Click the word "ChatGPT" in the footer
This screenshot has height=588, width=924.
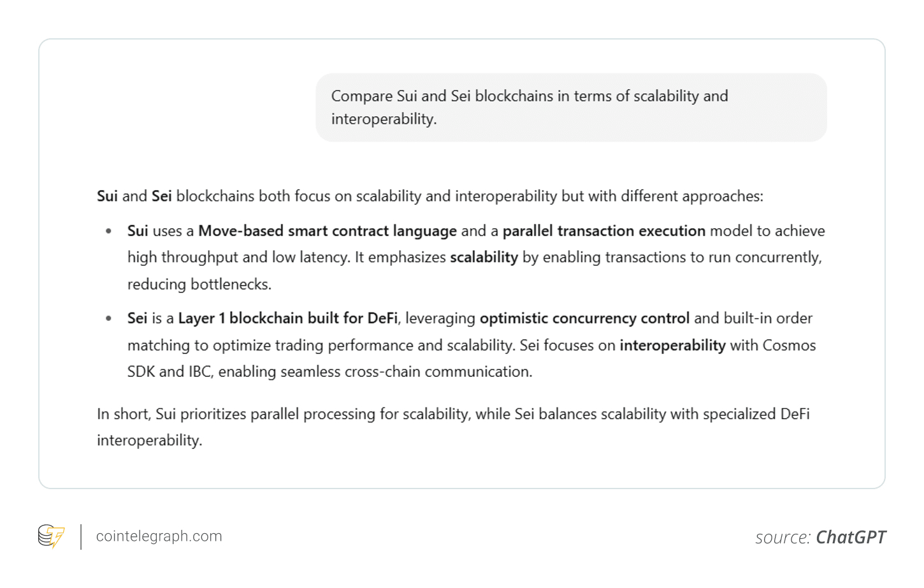[x=851, y=538]
